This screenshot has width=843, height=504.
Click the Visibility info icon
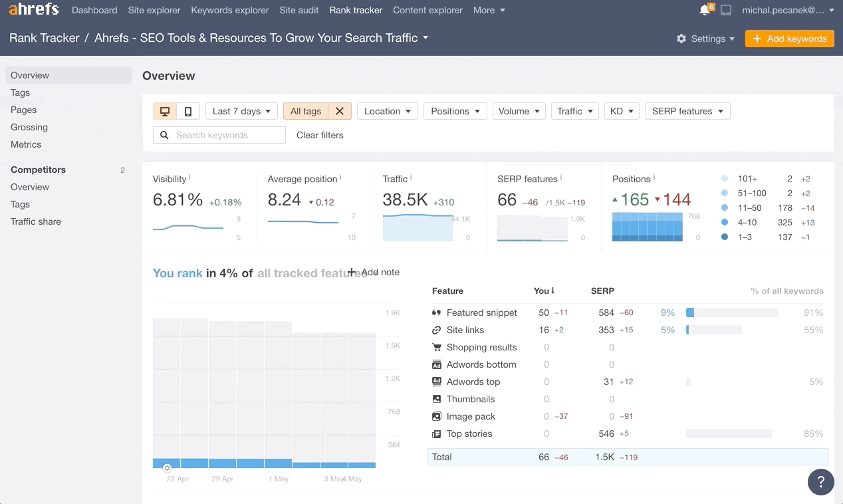[189, 178]
